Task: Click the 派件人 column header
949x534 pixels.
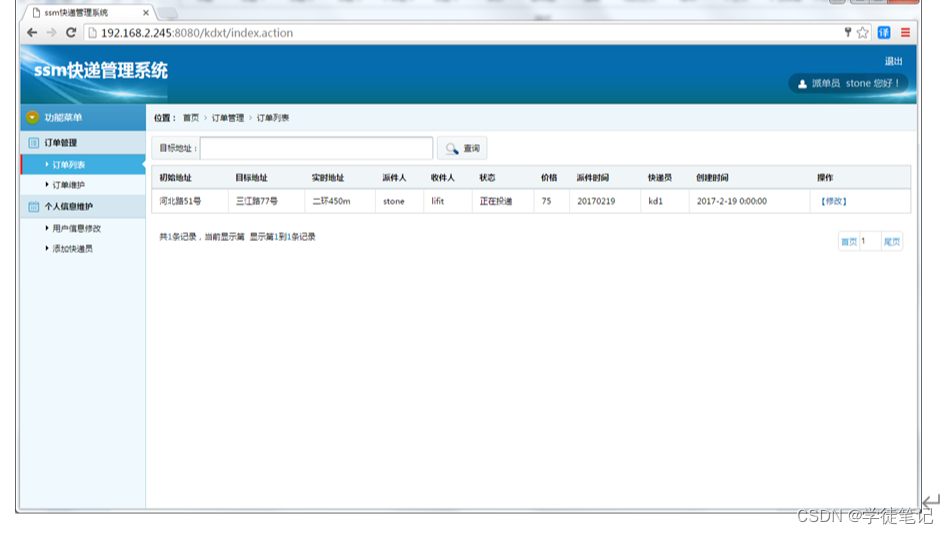Action: coord(394,177)
